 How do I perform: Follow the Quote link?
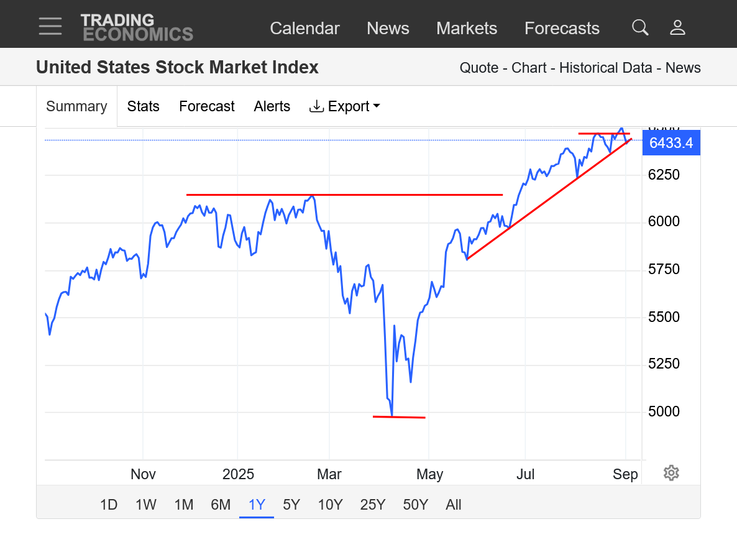tap(478, 68)
